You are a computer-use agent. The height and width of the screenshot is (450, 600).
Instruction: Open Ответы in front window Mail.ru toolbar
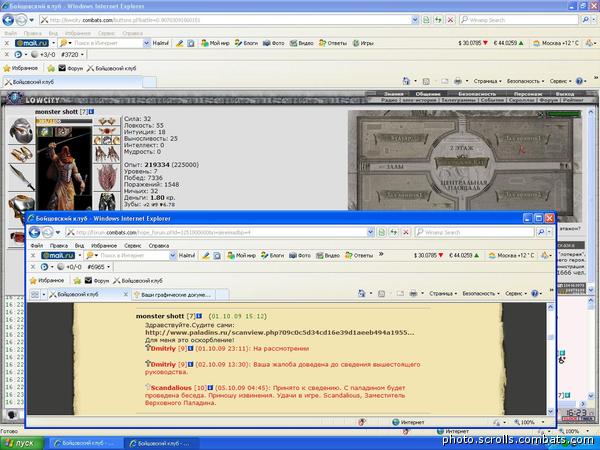pos(359,255)
